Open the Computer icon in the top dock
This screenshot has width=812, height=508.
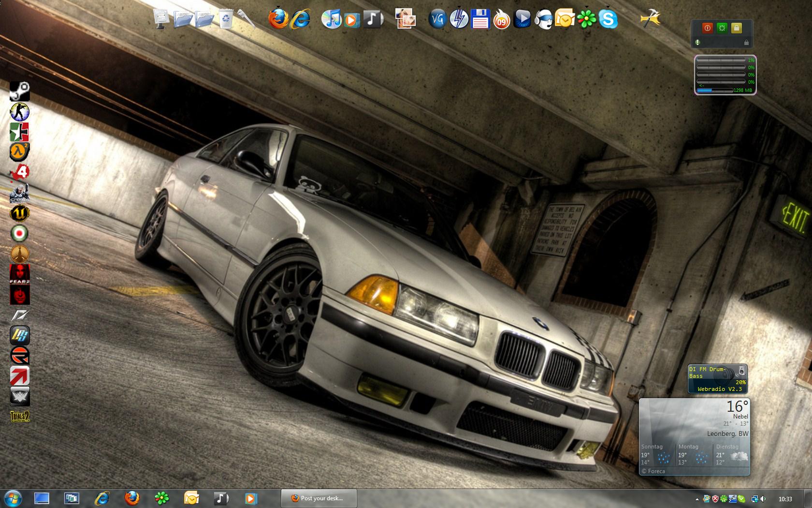tap(162, 19)
